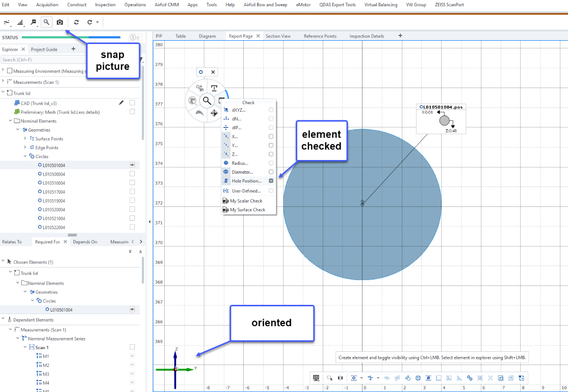Click the User-Defined check entry
568x392 pixels.
coord(246,191)
